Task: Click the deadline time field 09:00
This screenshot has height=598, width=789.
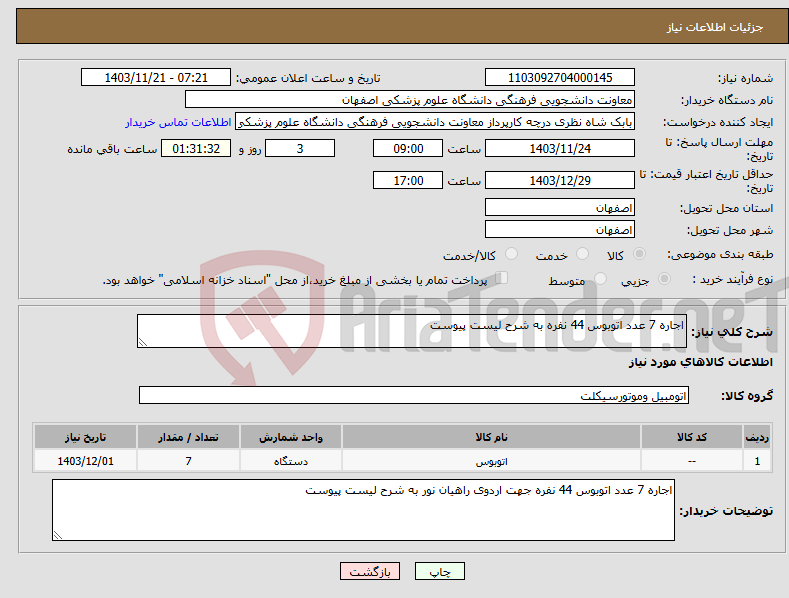Action: pyautogui.click(x=408, y=148)
